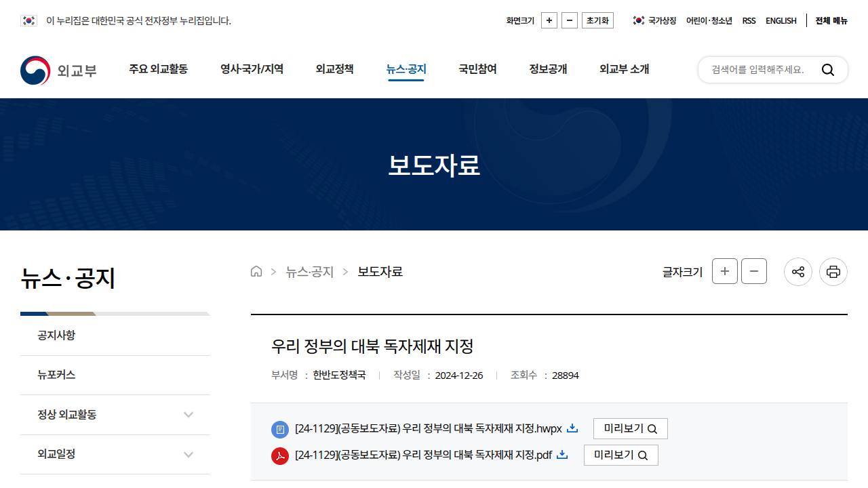This screenshot has width=868, height=488.
Task: Open 영사·국가/지역 menu
Action: [252, 69]
